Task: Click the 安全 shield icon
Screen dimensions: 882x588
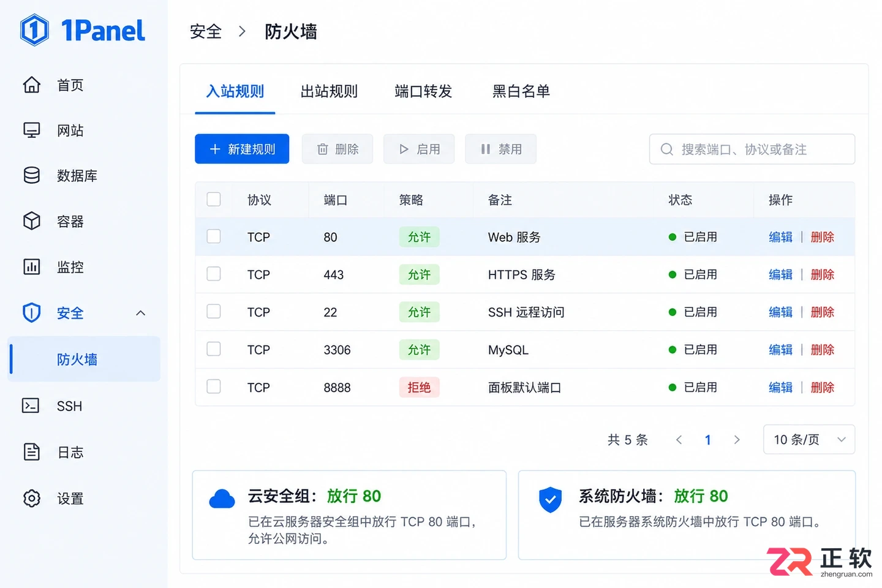Action: 32,313
